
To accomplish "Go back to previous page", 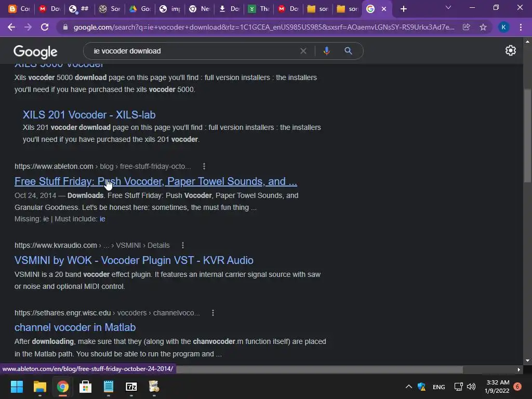I will click(11, 27).
